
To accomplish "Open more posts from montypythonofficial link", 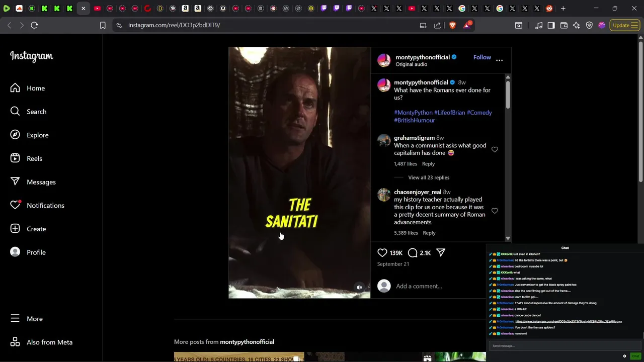I will point(247,342).
